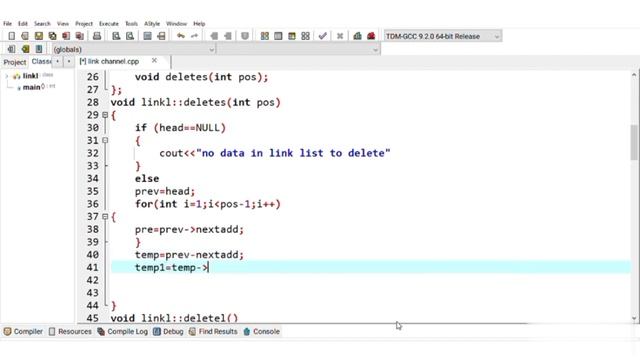The width and height of the screenshot is (640, 360).
Task: Click the checkmark Debug icon
Action: click(x=322, y=36)
